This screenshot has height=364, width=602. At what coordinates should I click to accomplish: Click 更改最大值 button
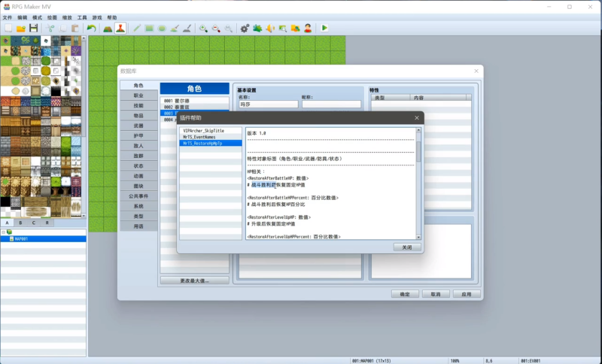[x=195, y=281]
